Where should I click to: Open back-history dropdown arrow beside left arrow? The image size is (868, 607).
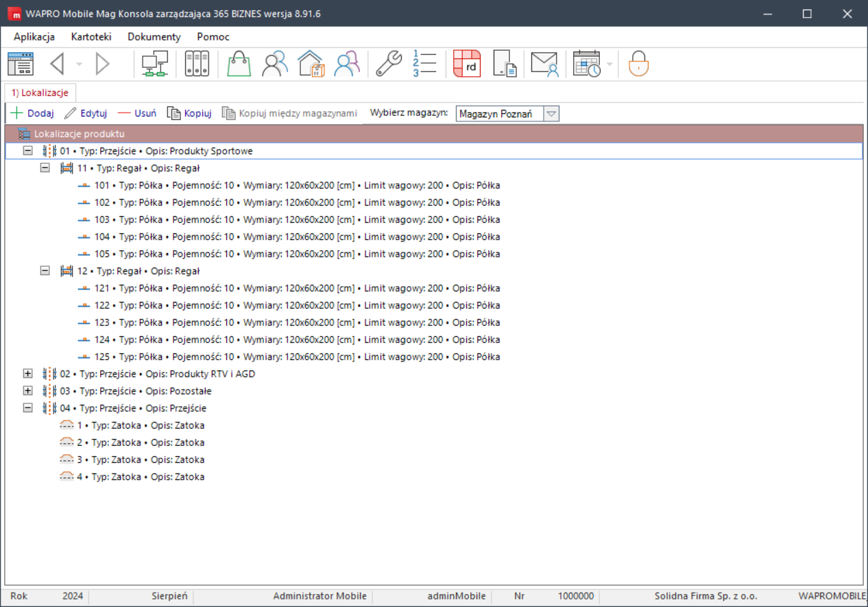pos(79,64)
